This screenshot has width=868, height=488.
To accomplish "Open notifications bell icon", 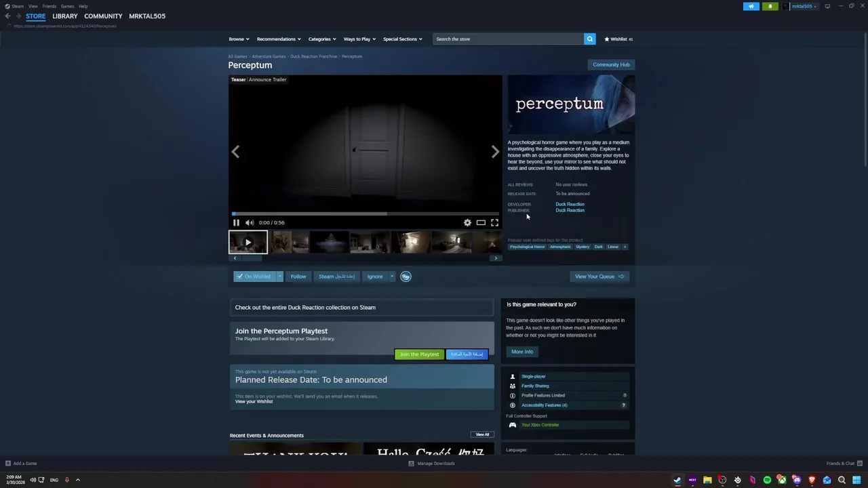I will (x=770, y=6).
